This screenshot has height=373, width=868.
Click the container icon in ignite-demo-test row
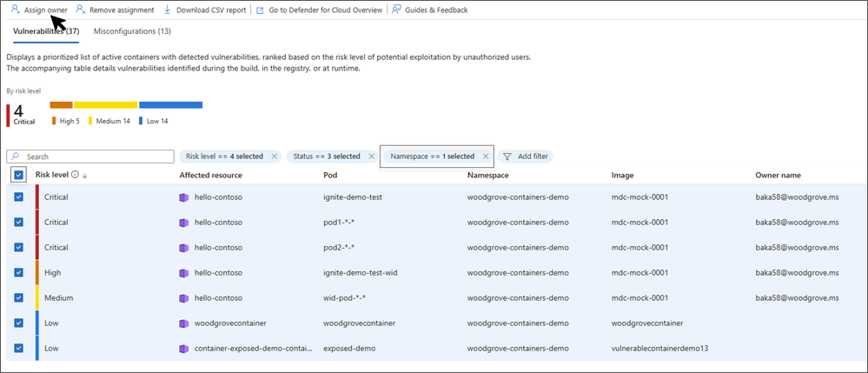(x=184, y=196)
